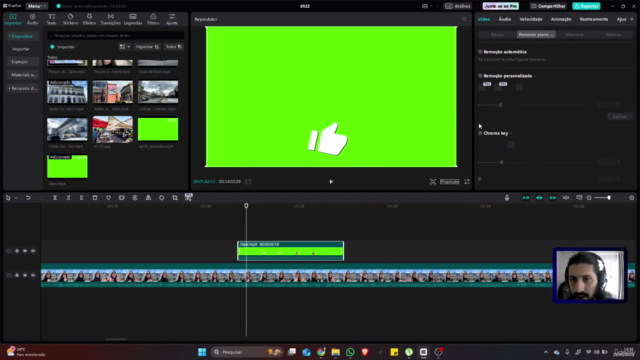Enable the Remoção automática checkbox

tap(480, 52)
